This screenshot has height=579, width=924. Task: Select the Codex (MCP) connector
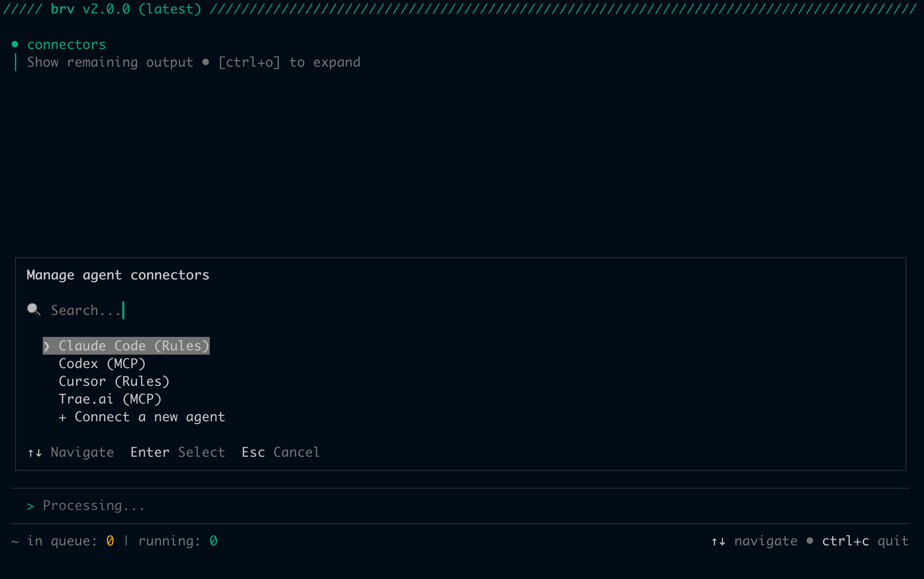click(102, 363)
